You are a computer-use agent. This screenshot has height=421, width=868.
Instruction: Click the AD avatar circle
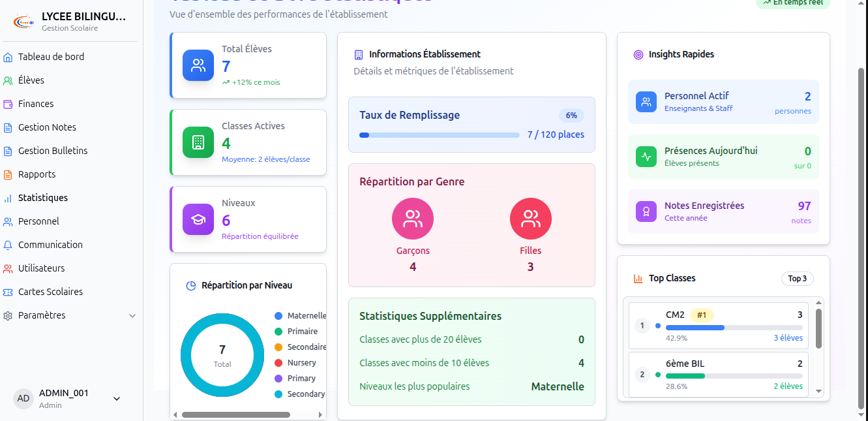click(x=23, y=398)
